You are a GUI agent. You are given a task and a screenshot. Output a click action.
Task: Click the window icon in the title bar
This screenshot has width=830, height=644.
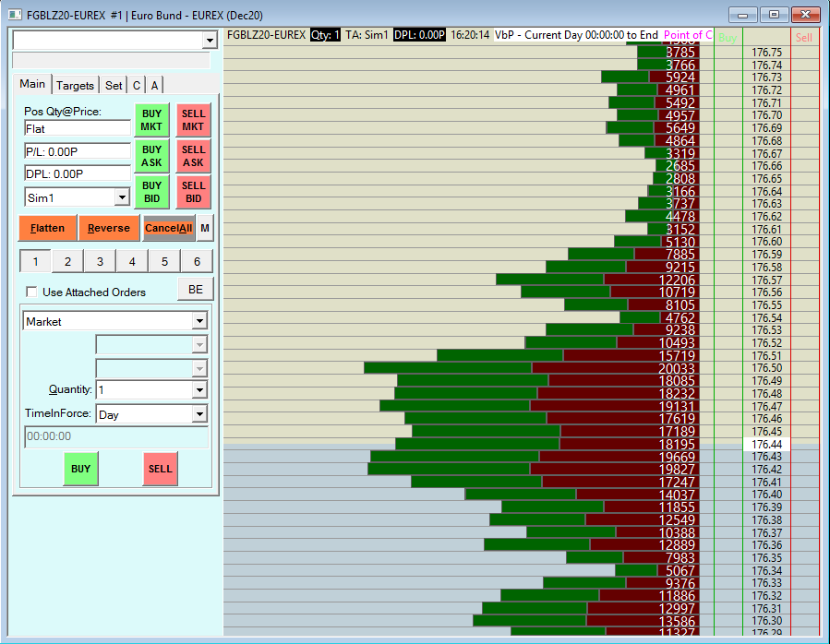(x=15, y=15)
